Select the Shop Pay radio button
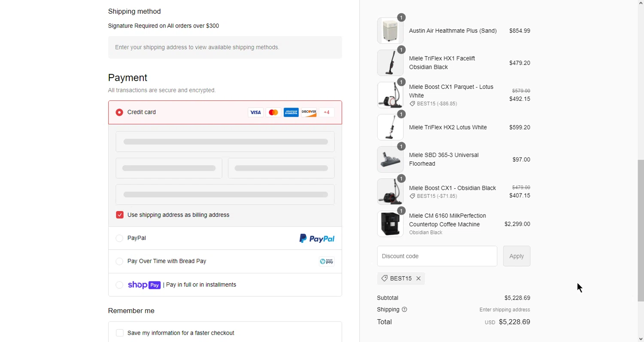 click(x=119, y=285)
